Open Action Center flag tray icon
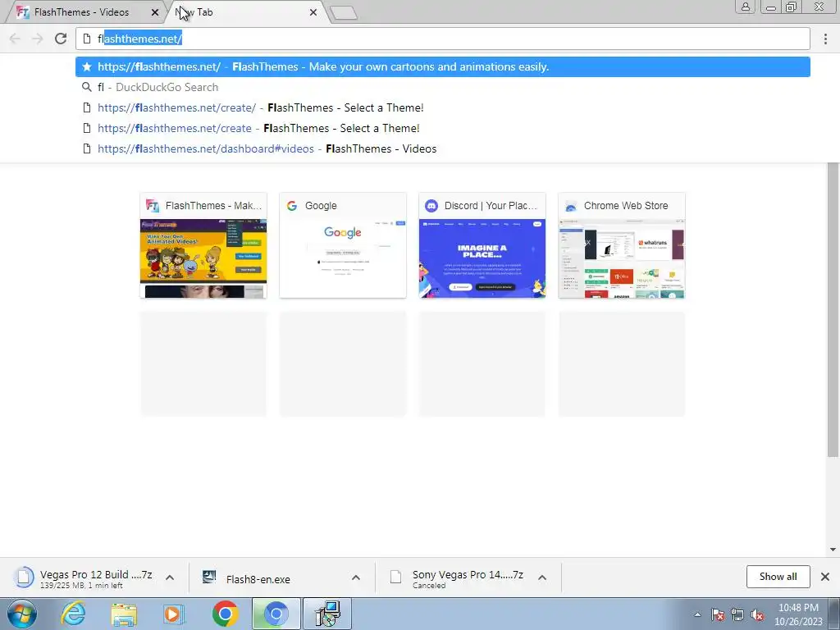 (x=718, y=614)
